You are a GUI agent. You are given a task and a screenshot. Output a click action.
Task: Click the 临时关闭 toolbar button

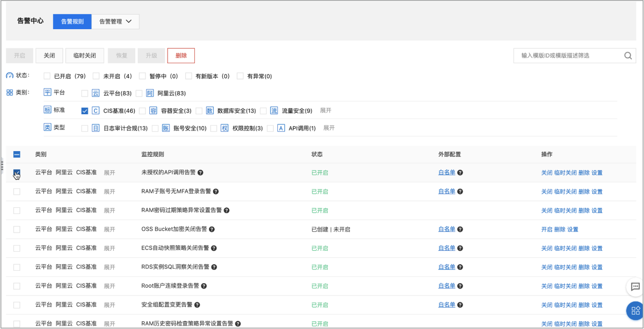[x=85, y=55]
